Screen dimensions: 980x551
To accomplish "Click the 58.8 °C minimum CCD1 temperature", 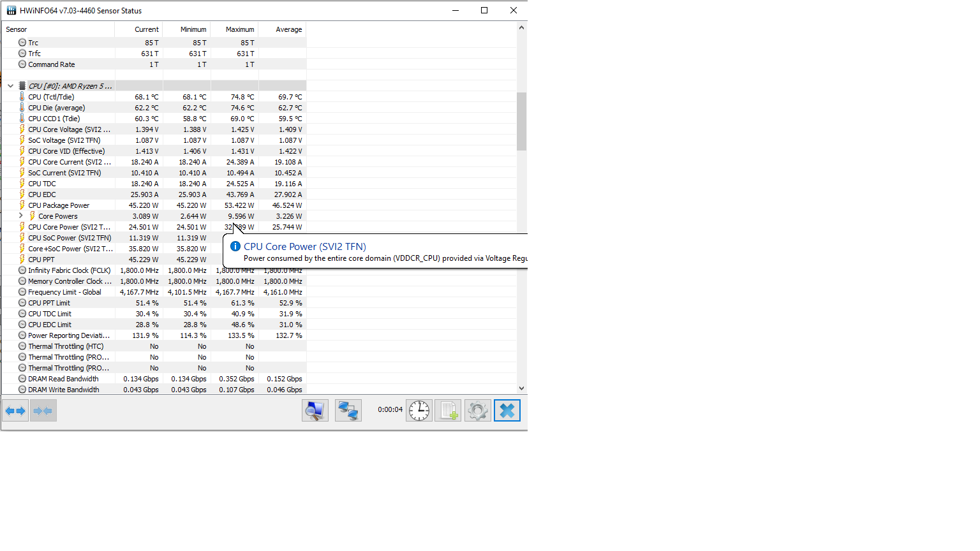I will tap(195, 119).
